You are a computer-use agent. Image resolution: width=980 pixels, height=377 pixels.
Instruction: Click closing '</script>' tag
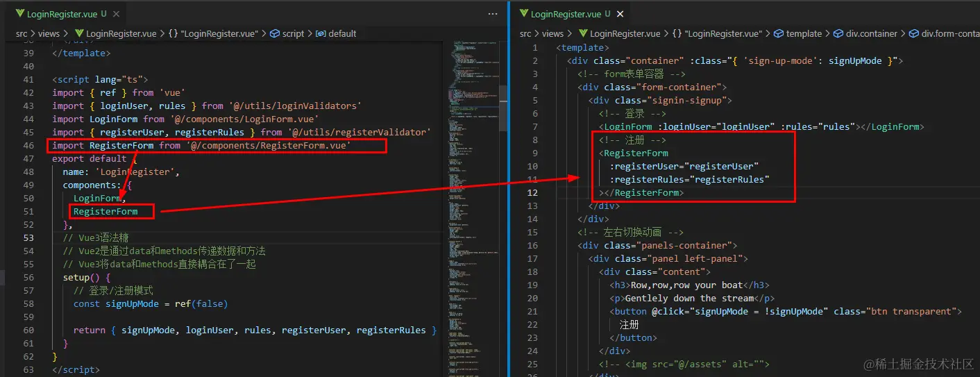[x=76, y=370]
